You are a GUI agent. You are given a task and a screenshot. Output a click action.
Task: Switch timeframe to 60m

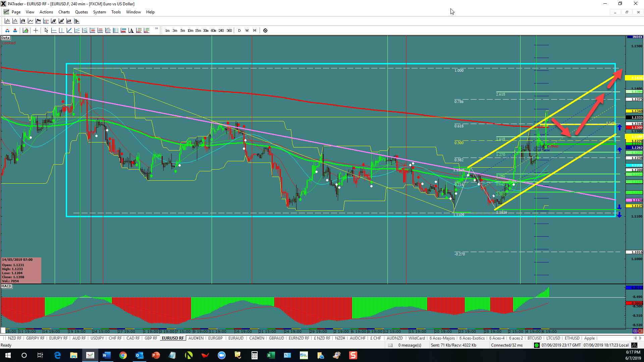213,31
